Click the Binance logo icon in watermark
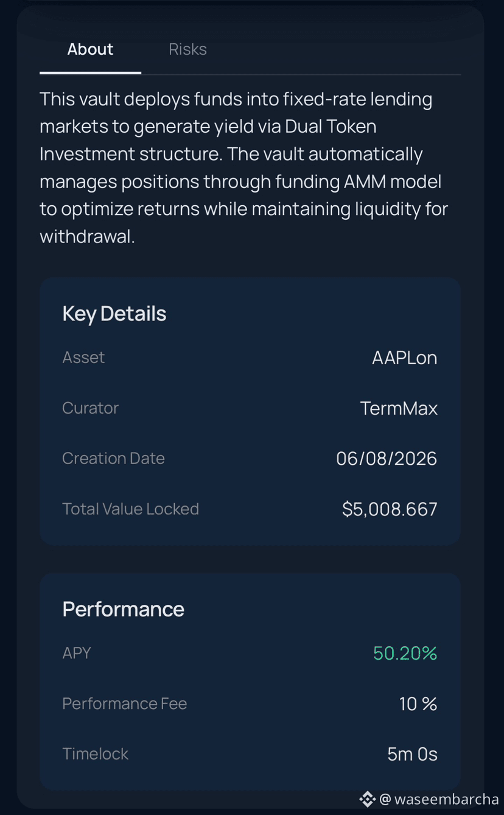The height and width of the screenshot is (815, 504). click(367, 799)
